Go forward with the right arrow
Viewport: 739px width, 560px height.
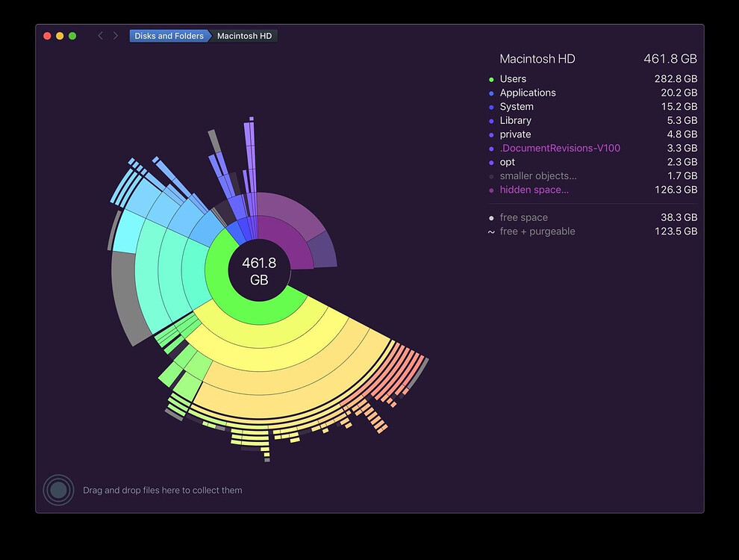click(116, 36)
